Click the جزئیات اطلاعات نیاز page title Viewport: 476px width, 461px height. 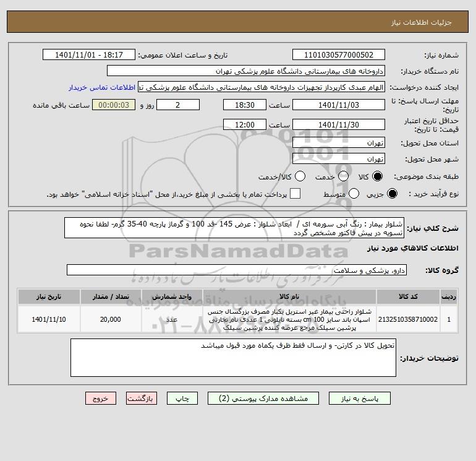coord(422,22)
